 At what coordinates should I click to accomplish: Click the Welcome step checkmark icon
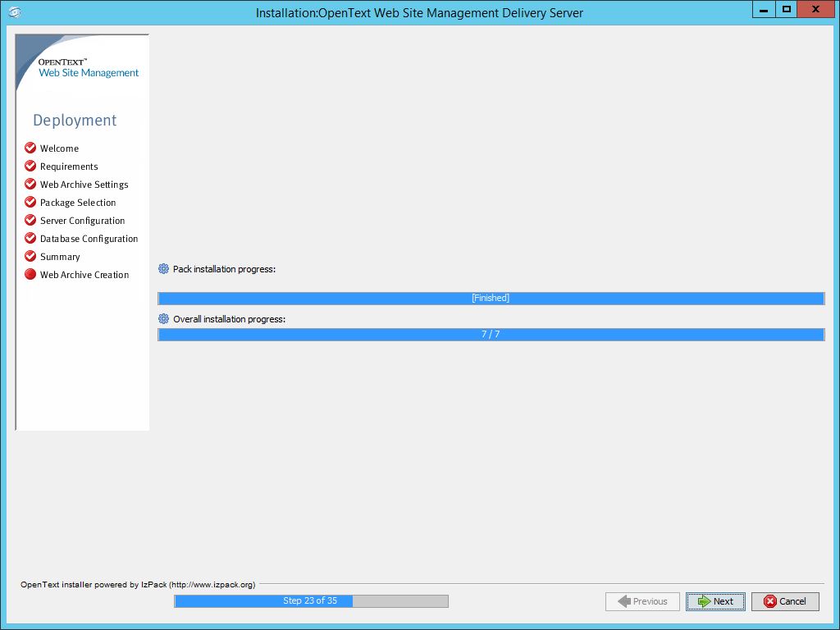(x=30, y=148)
